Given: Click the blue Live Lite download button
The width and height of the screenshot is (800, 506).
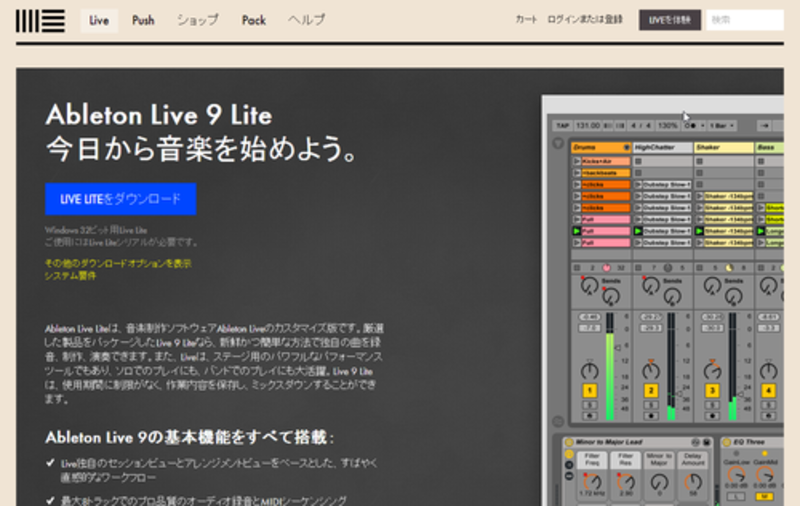Looking at the screenshot, I should point(120,199).
